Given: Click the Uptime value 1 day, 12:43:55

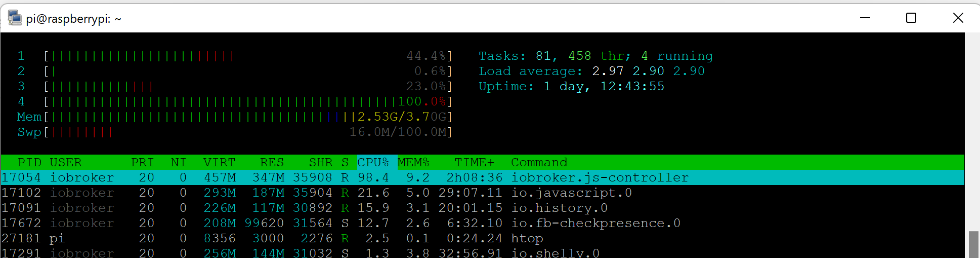Looking at the screenshot, I should click(x=604, y=86).
